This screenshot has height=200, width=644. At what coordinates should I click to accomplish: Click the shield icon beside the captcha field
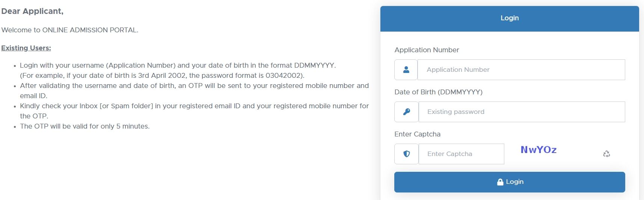[x=406, y=154]
